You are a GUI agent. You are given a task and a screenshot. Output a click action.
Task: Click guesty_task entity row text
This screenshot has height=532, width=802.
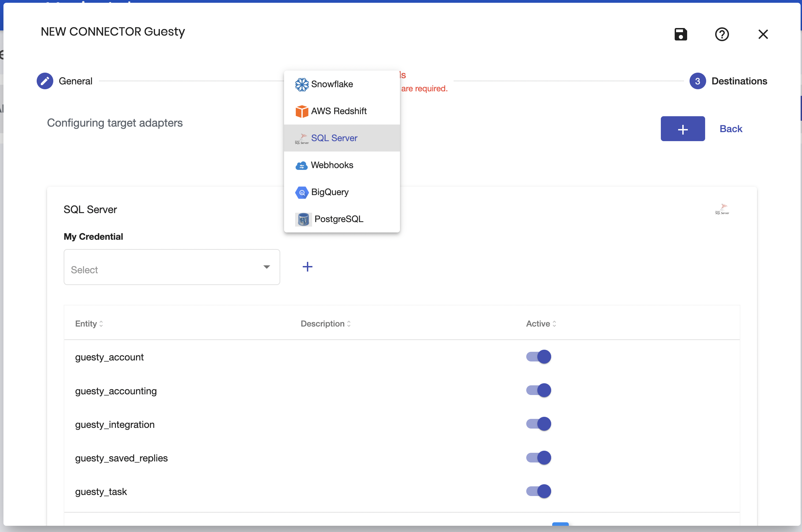point(101,492)
